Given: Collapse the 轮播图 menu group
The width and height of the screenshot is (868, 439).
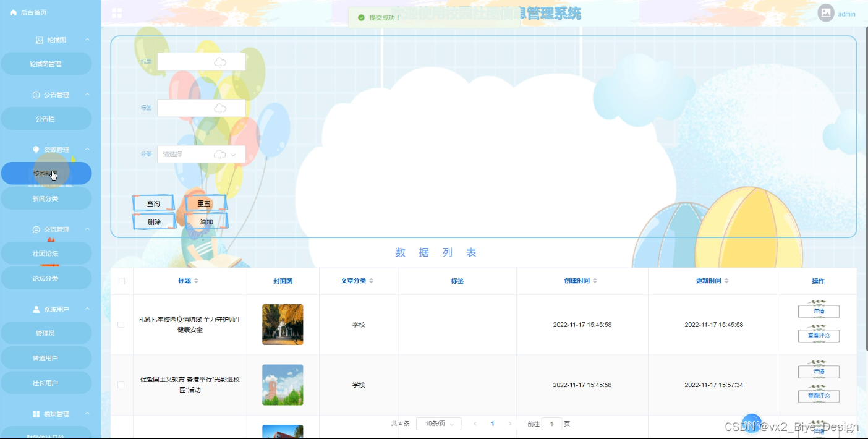Looking at the screenshot, I should pyautogui.click(x=87, y=40).
